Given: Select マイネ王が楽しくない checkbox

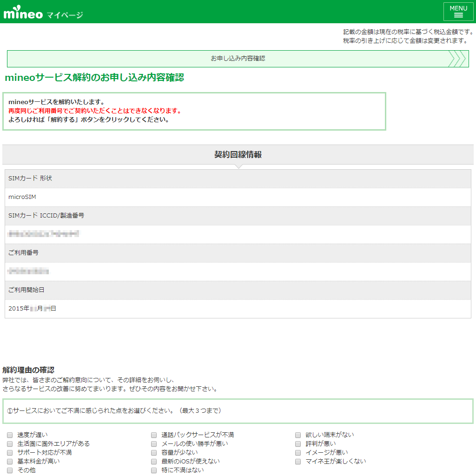Looking at the screenshot, I should tap(298, 462).
